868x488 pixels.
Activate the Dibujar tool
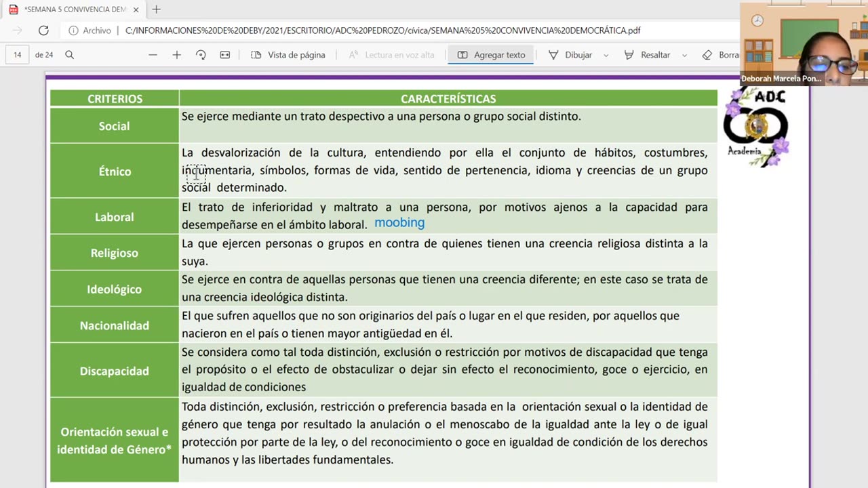[x=571, y=55]
